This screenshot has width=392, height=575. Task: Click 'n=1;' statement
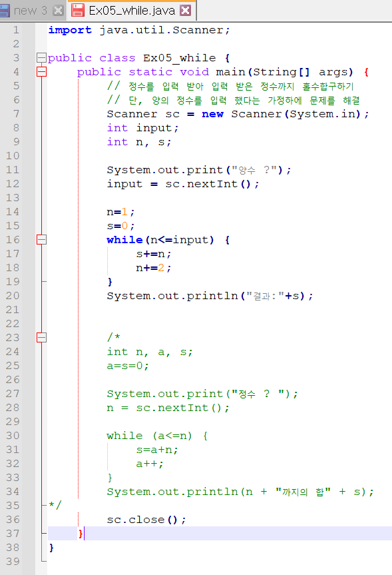pyautogui.click(x=120, y=212)
